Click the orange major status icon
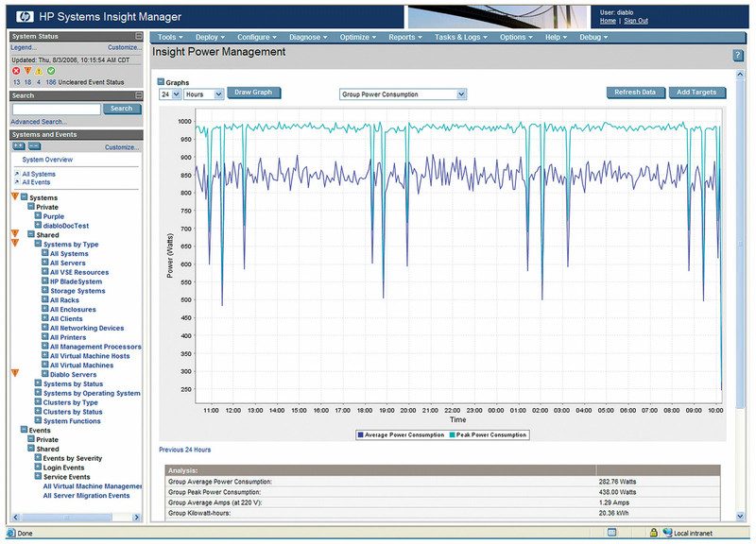756x544 pixels. point(27,70)
